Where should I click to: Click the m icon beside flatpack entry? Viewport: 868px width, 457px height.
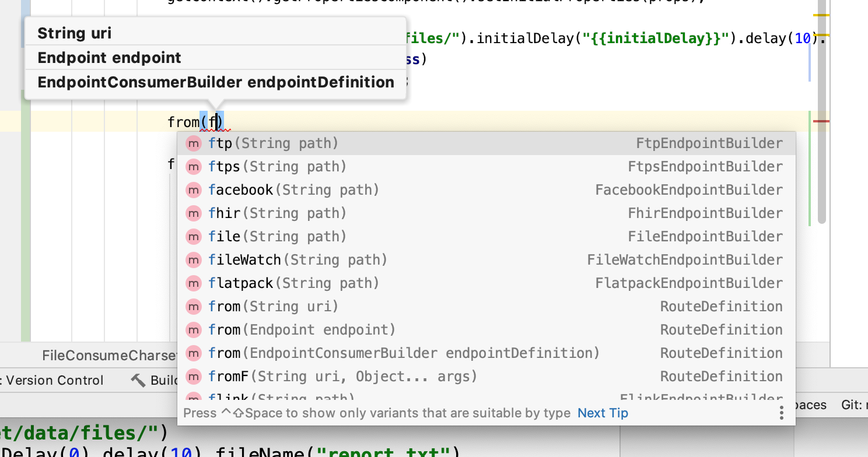pos(193,283)
